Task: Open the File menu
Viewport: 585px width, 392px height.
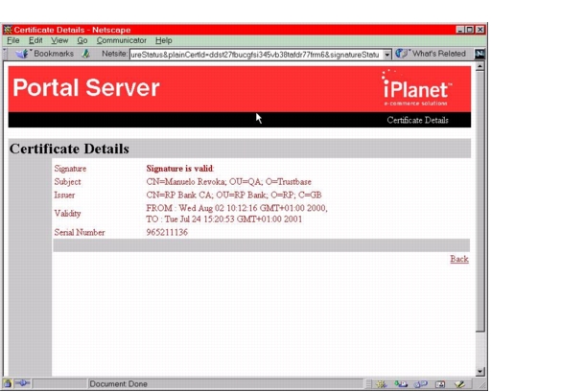Action: click(13, 40)
